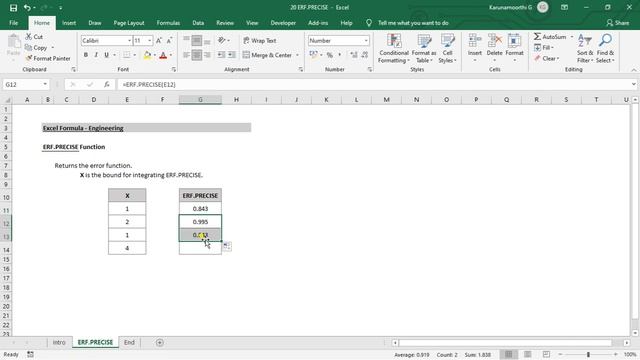
Task: Apply the red font color
Action: pyautogui.click(x=163, y=55)
